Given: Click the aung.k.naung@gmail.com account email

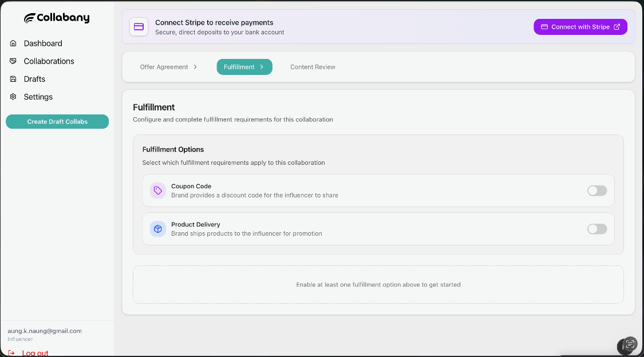Looking at the screenshot, I should 44,331.
